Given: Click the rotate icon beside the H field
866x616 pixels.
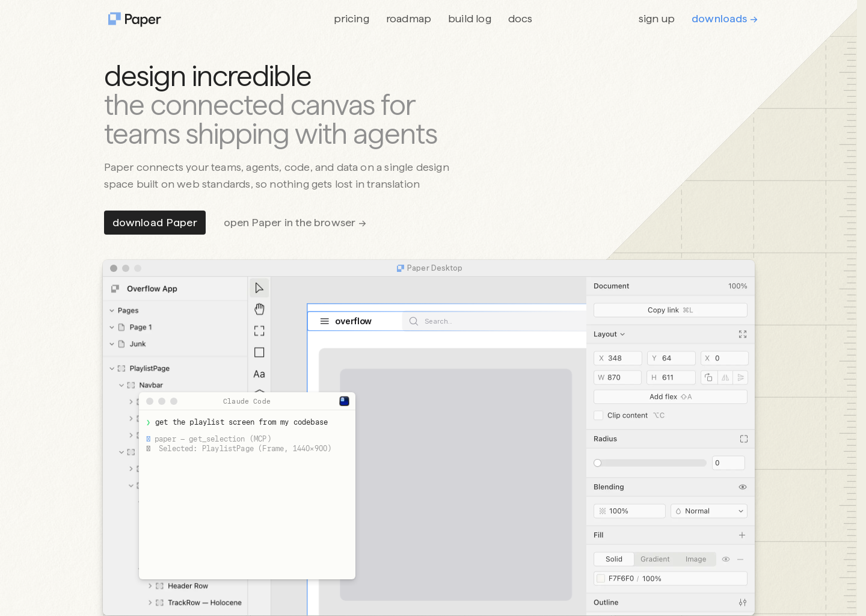Looking at the screenshot, I should pos(709,377).
